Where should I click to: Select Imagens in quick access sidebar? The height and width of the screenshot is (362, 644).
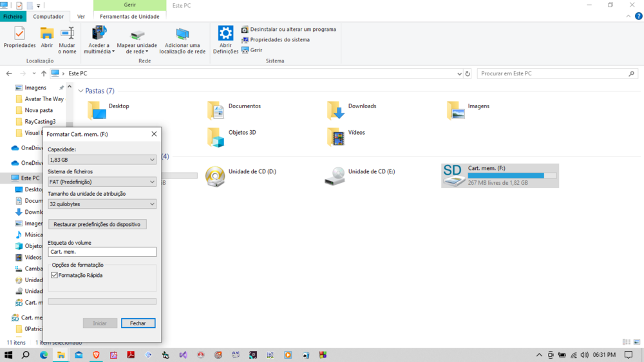[35, 88]
